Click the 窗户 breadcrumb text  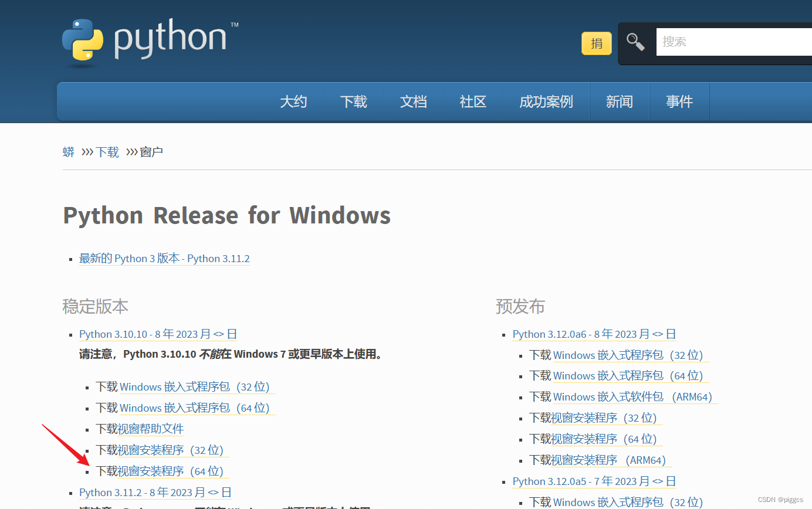pos(151,152)
